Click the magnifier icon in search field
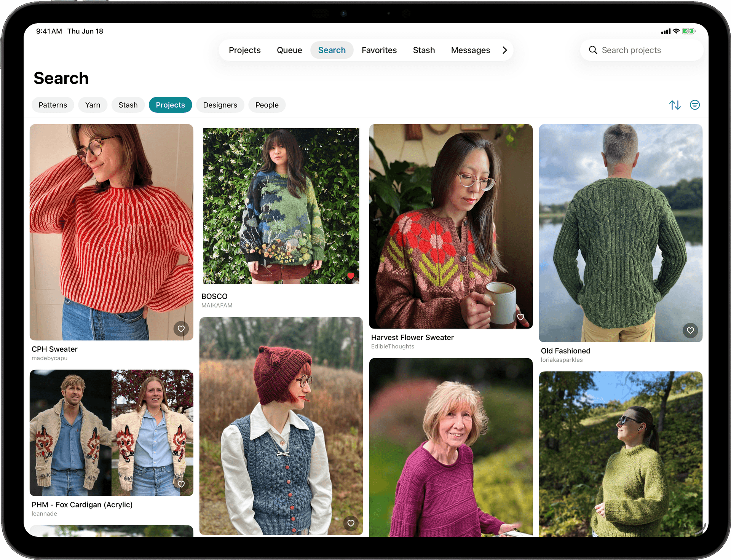731x560 pixels. click(593, 50)
